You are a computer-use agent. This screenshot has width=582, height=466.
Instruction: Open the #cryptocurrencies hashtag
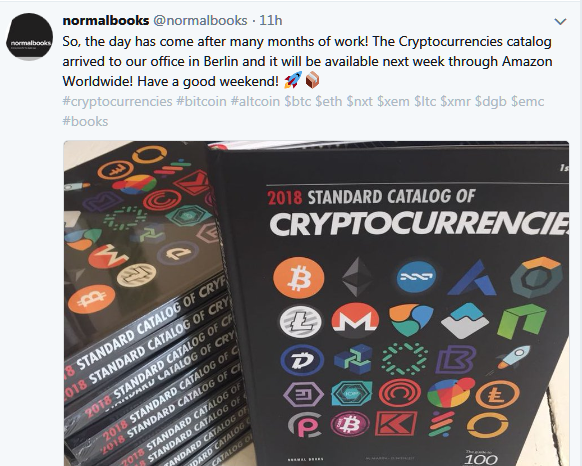pyautogui.click(x=117, y=101)
